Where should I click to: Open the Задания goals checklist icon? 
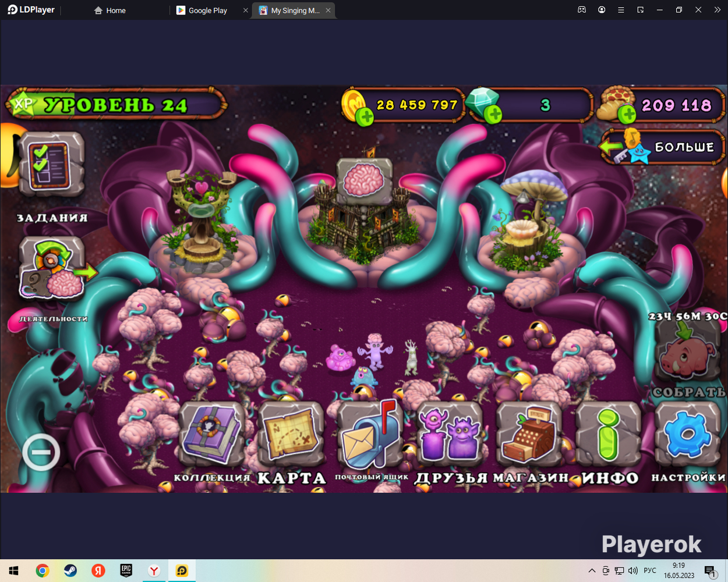click(52, 165)
